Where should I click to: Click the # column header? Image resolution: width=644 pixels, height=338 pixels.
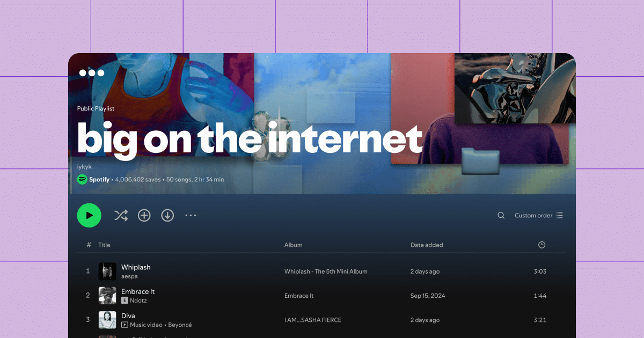(x=89, y=245)
